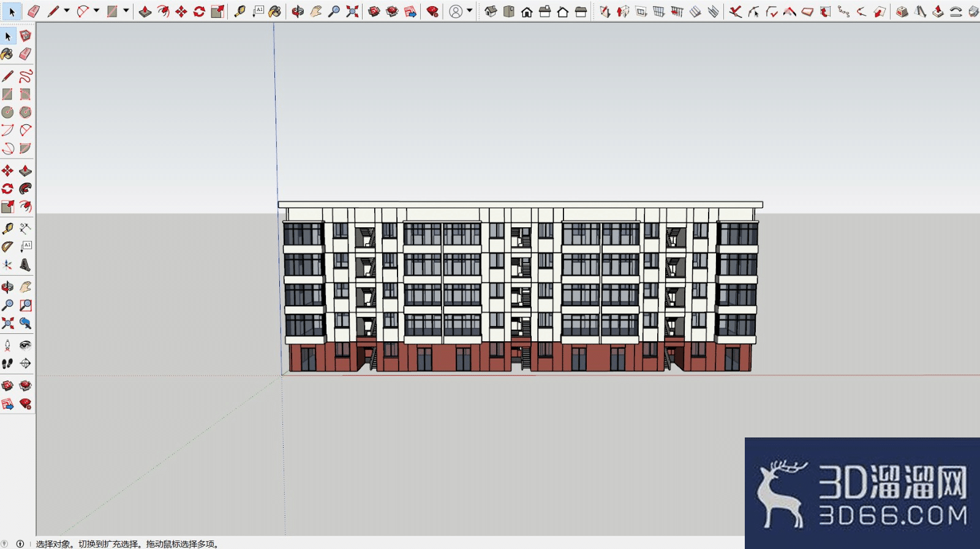Pick the 3D Text tool in left palette
The height and width of the screenshot is (549, 980).
(25, 265)
